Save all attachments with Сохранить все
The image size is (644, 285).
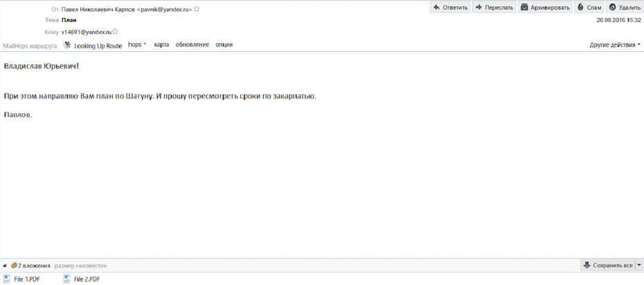click(x=607, y=266)
